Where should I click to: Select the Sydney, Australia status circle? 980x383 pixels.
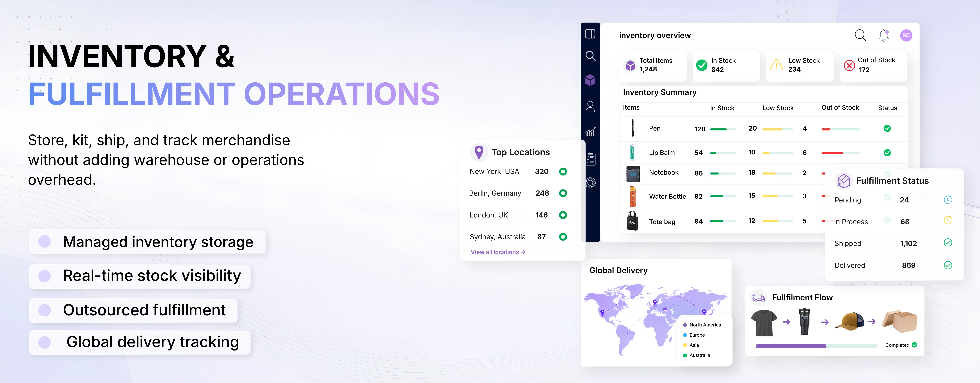[x=563, y=236]
